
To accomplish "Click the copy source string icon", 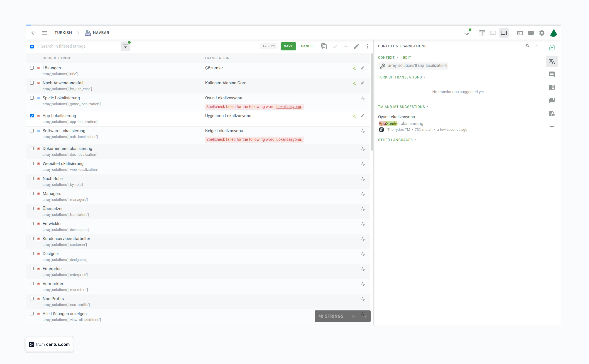I will [324, 46].
